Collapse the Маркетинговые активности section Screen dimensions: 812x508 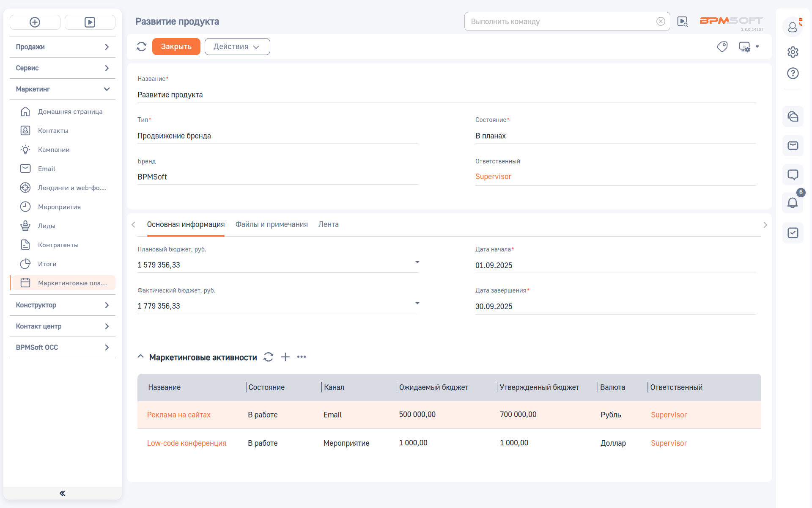(x=141, y=357)
